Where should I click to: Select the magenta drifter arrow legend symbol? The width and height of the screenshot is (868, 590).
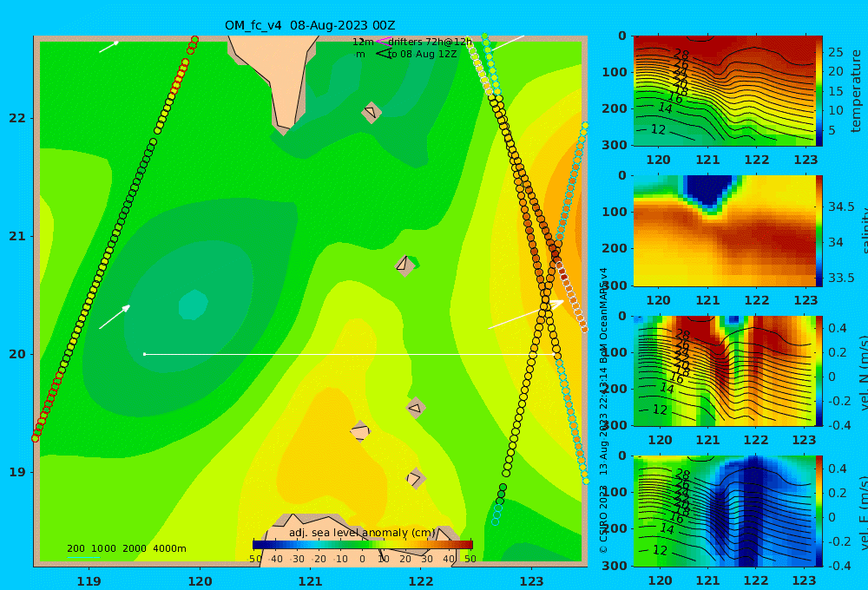(383, 42)
